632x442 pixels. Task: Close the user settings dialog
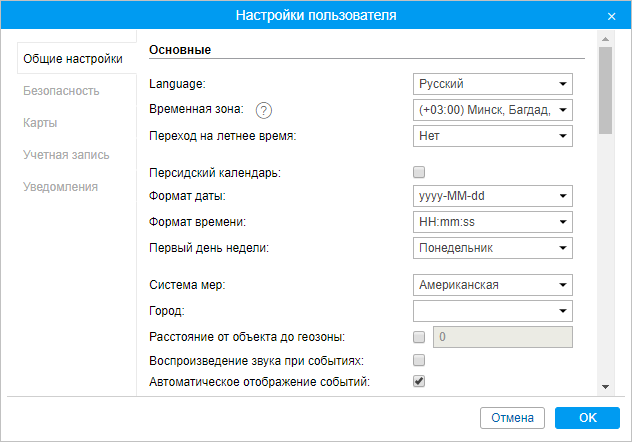(611, 16)
